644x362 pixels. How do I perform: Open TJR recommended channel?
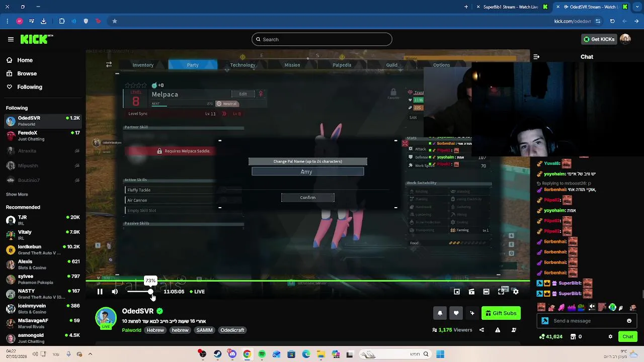(x=43, y=220)
